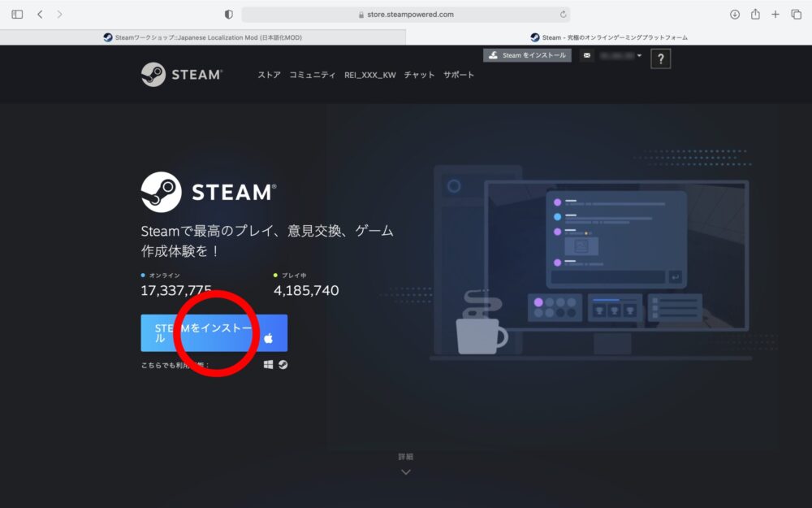Click the playing count 4,185,740
Screen dimensions: 812x508
(x=306, y=290)
